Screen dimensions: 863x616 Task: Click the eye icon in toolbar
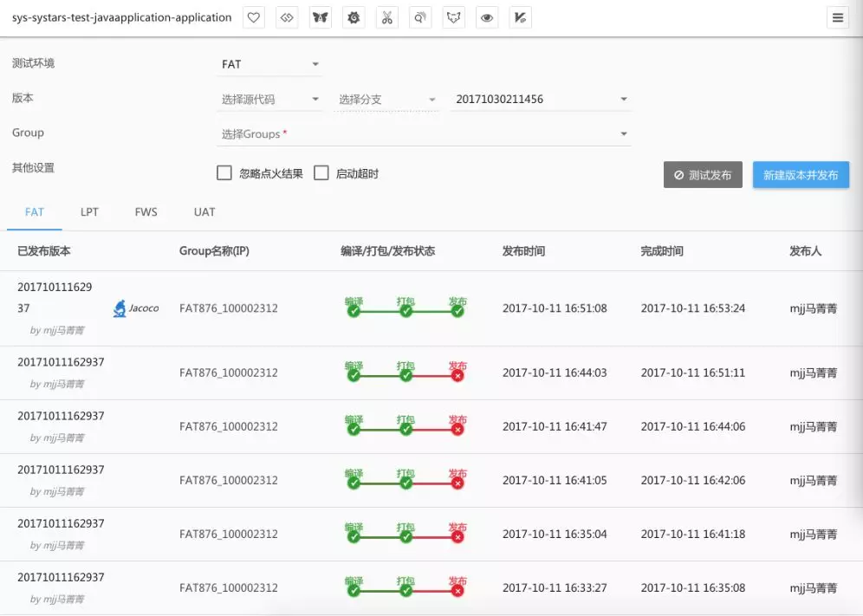coord(487,17)
